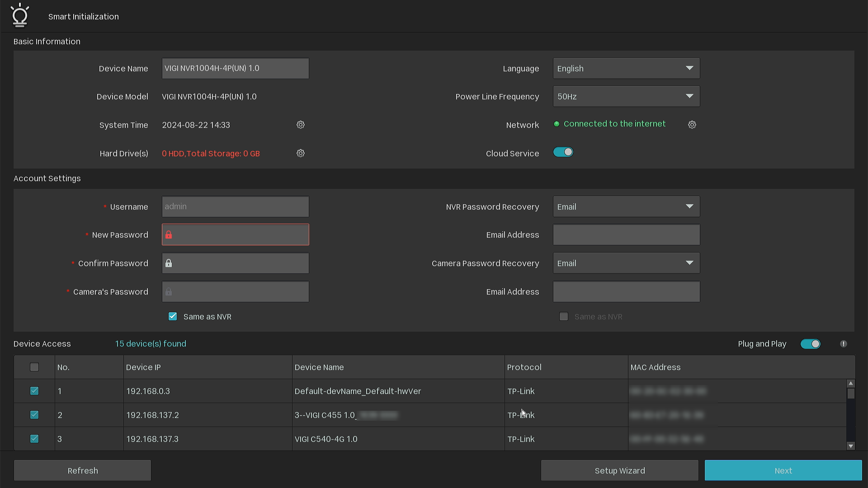The image size is (868, 488).
Task: Disable the Cloud Service toggle
Action: (x=563, y=152)
